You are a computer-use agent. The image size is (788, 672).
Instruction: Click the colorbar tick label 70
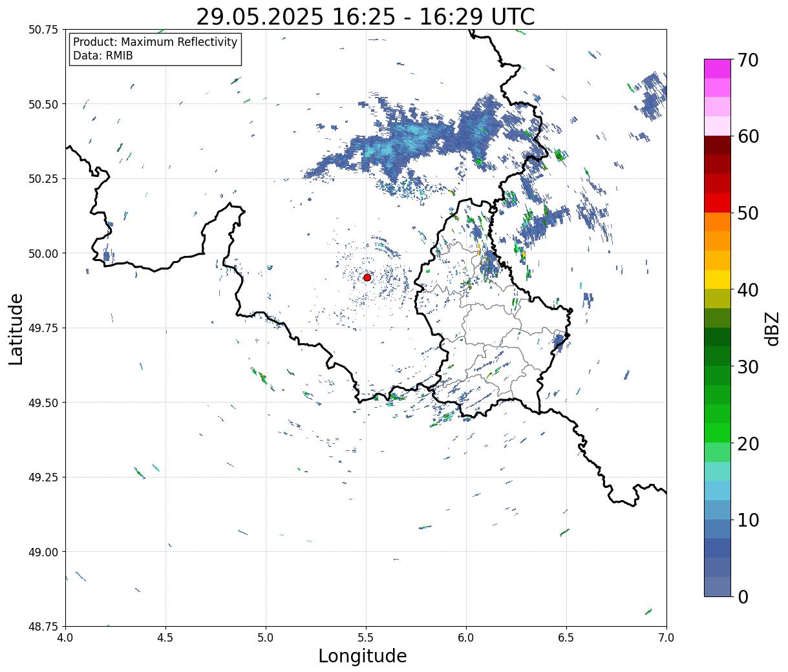(747, 60)
